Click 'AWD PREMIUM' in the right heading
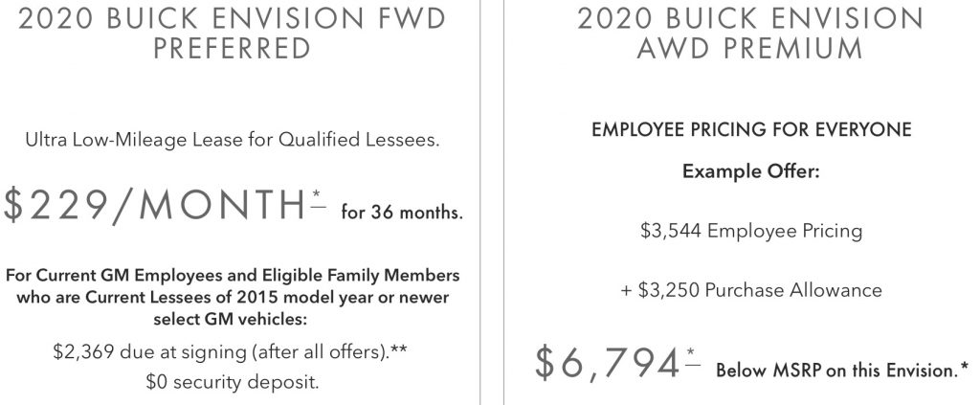The width and height of the screenshot is (980, 405). pyautogui.click(x=749, y=49)
